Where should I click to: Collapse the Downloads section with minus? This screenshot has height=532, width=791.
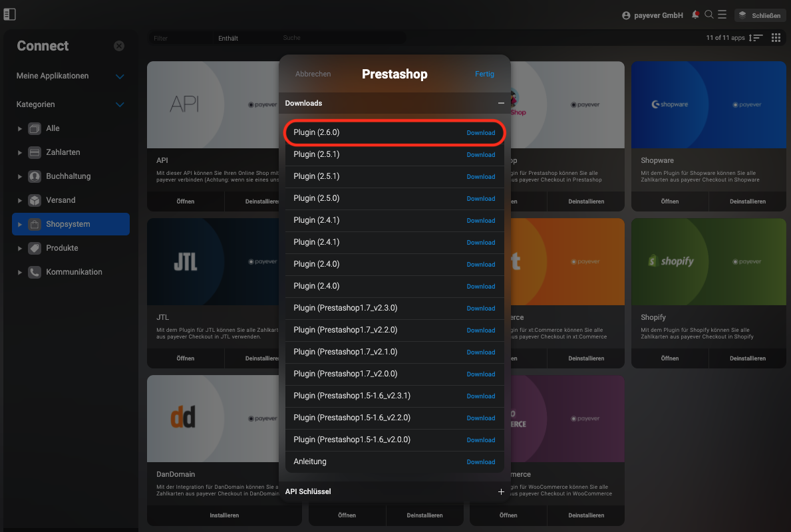point(501,103)
